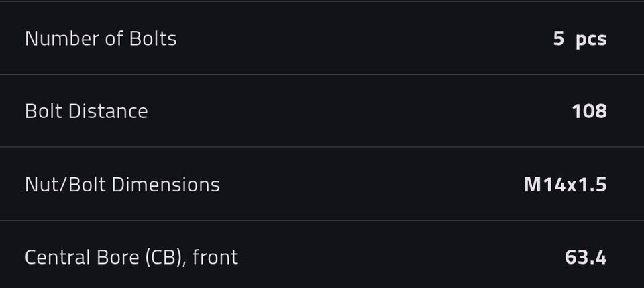Click the digit 5 in bolt count
Image resolution: width=644 pixels, height=288 pixels.
pyautogui.click(x=558, y=38)
